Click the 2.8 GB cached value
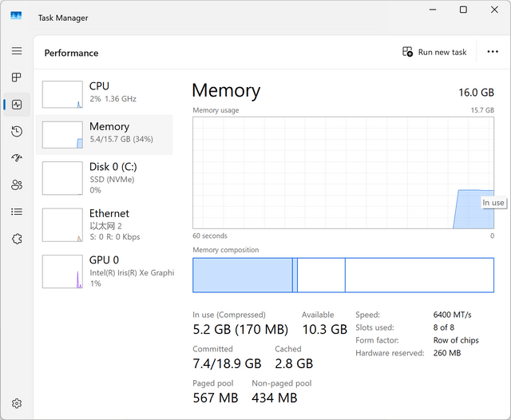Image resolution: width=511 pixels, height=420 pixels. pos(294,363)
